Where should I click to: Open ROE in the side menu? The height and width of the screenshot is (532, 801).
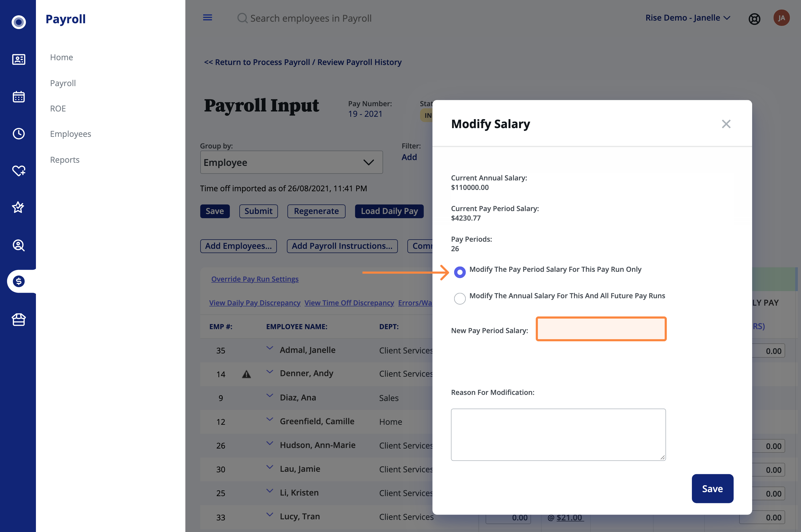(x=58, y=109)
